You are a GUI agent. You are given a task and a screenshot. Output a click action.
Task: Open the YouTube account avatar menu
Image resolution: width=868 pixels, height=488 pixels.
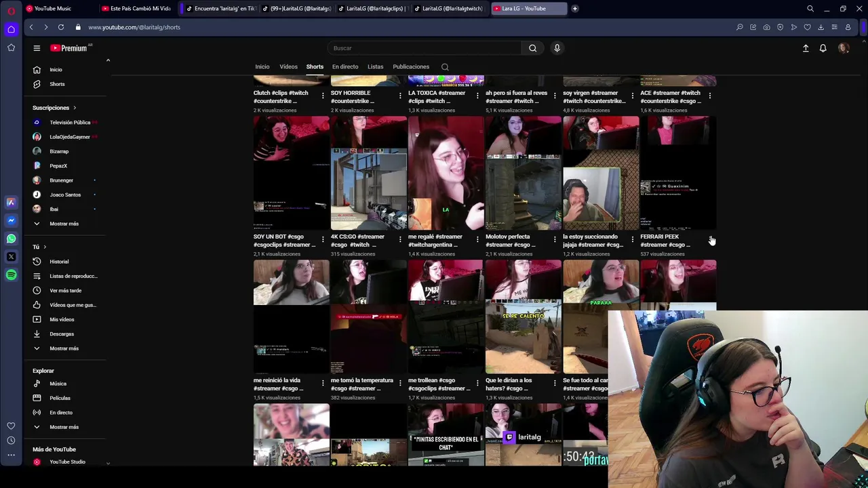coord(844,48)
